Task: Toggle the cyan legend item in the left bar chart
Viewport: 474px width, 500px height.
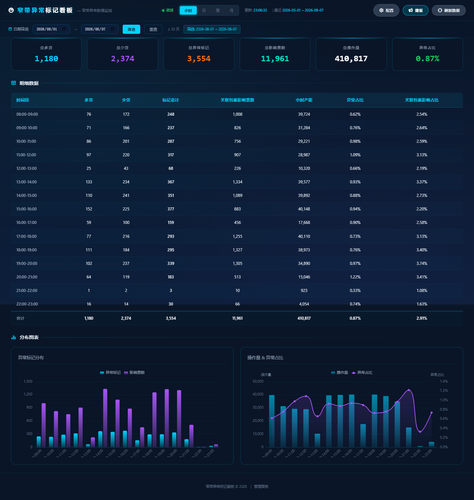Action: tap(110, 372)
